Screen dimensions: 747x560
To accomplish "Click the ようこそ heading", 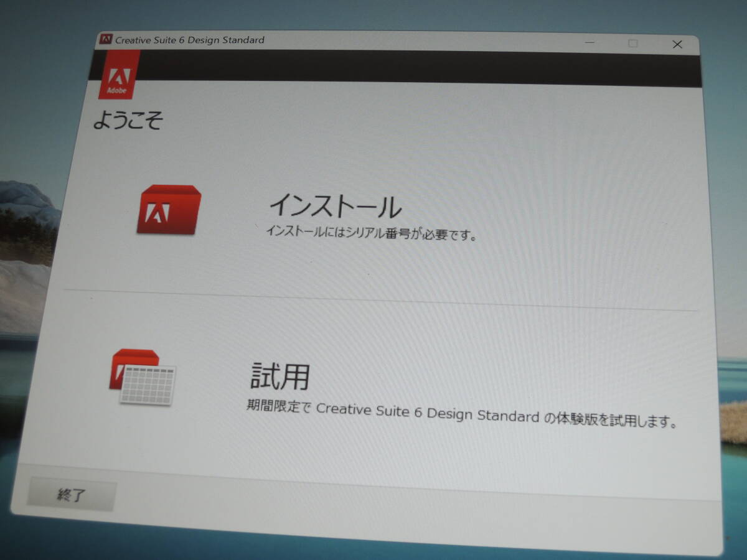I will click(128, 121).
